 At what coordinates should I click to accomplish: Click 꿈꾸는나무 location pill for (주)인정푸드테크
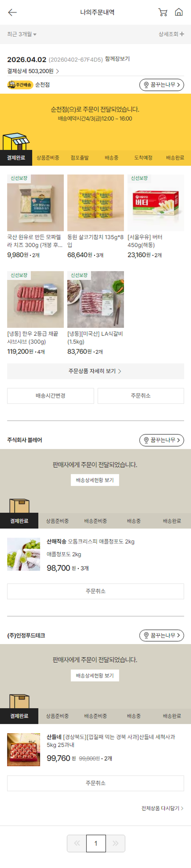[161, 635]
